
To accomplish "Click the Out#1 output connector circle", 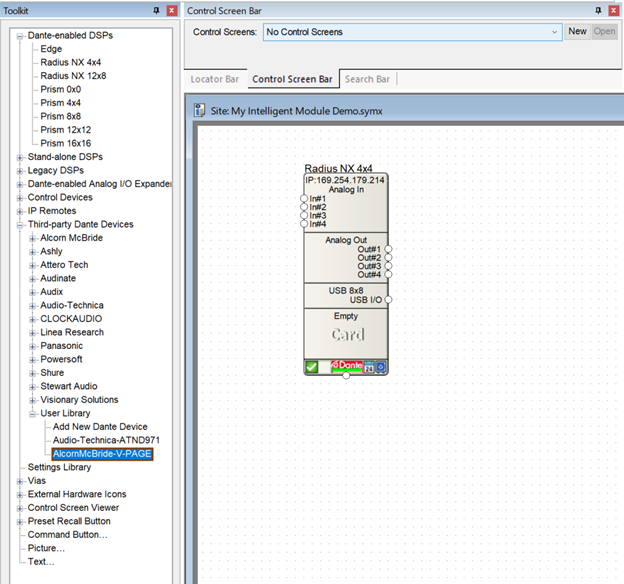I will [x=388, y=249].
